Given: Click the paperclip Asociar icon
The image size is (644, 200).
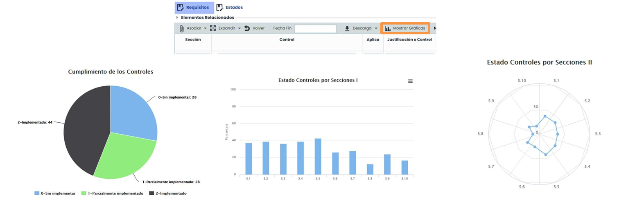Looking at the screenshot, I should 181,29.
